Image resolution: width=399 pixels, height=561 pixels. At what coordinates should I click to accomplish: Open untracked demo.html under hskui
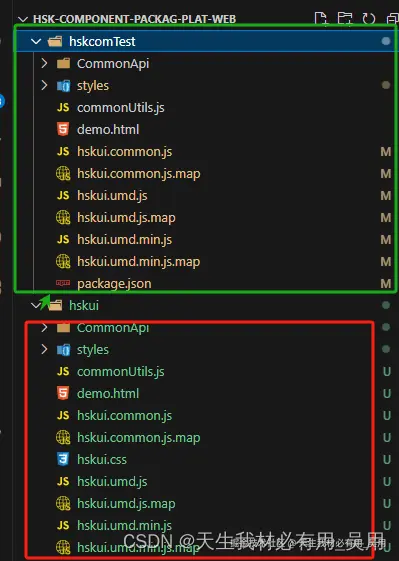click(x=108, y=394)
